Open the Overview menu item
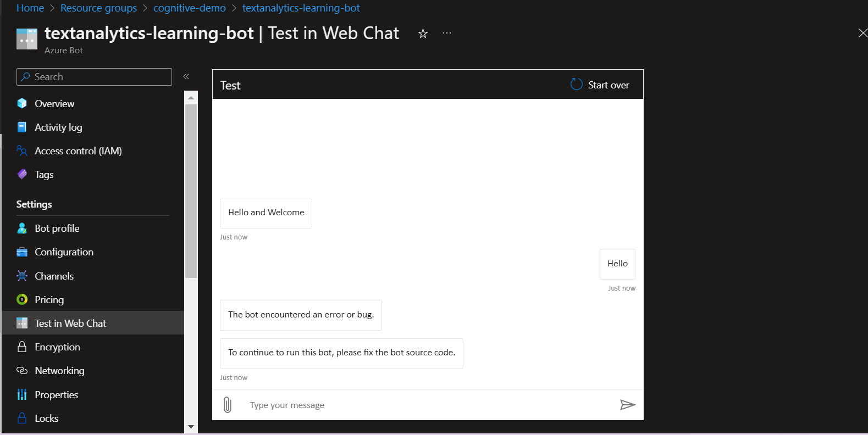This screenshot has height=435, width=868. [x=93, y=103]
